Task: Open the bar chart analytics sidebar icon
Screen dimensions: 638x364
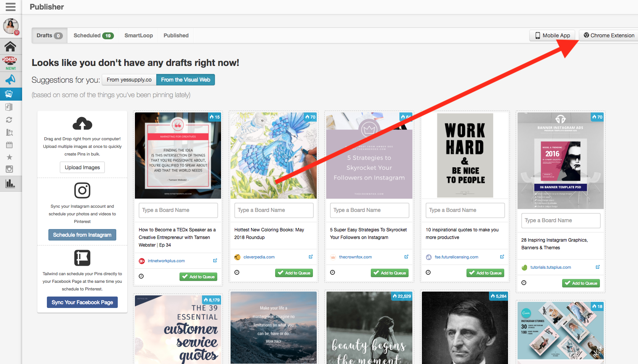Action: (x=10, y=183)
